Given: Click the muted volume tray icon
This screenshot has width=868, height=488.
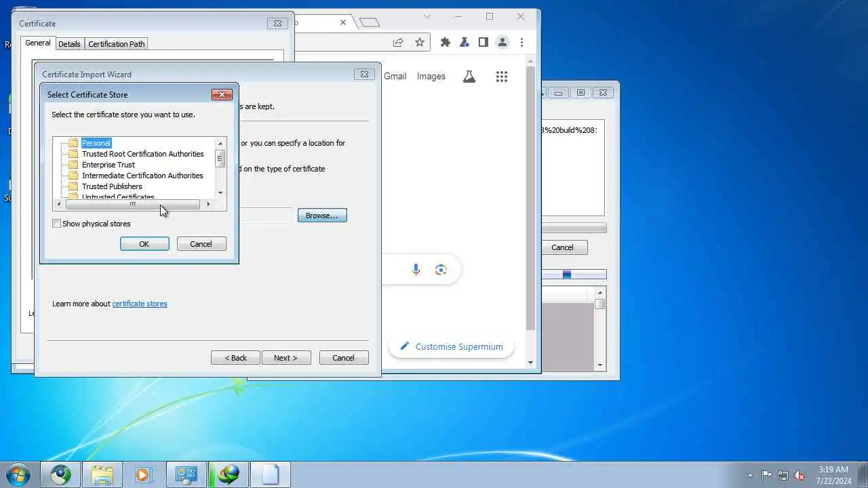Looking at the screenshot, I should pos(800,475).
